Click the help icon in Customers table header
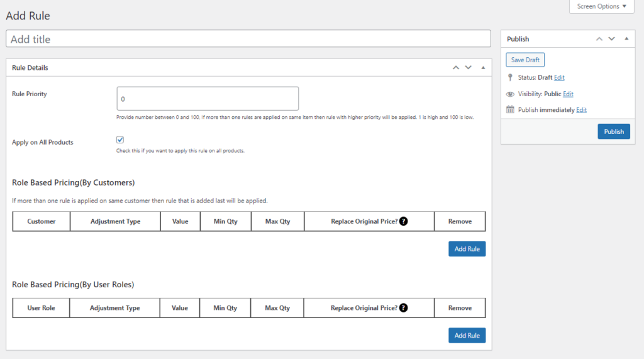644x359 pixels. 403,221
